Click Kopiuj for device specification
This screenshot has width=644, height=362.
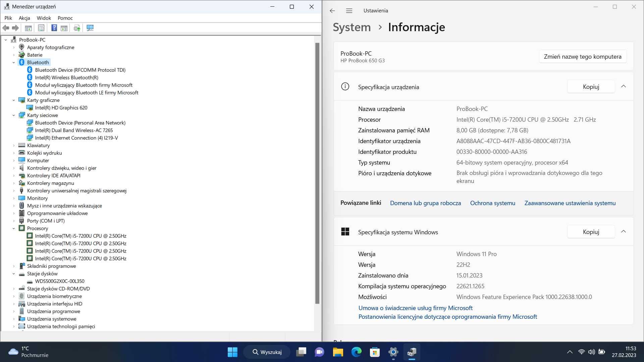click(591, 86)
